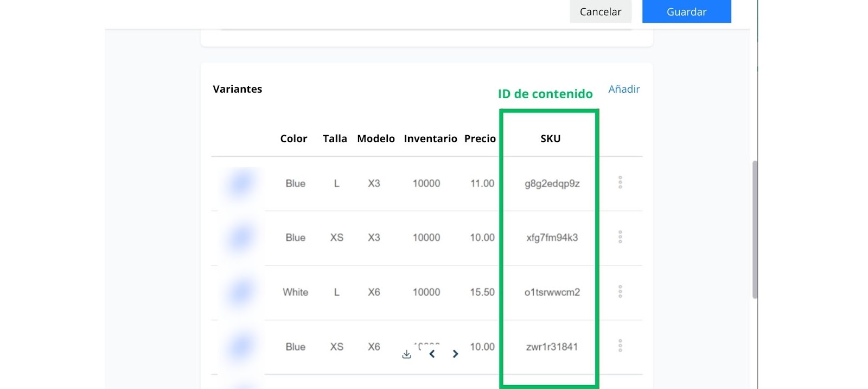868x389 pixels.
Task: Click model X3 in g8g2edqp9z row
Action: coord(374,183)
